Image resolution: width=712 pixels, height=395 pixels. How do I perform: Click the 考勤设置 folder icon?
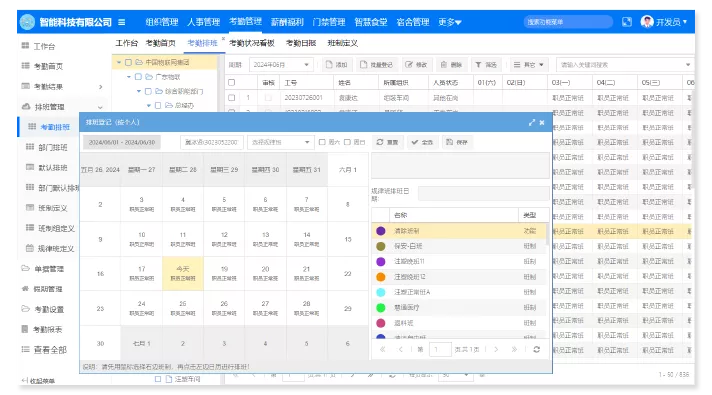[25, 309]
